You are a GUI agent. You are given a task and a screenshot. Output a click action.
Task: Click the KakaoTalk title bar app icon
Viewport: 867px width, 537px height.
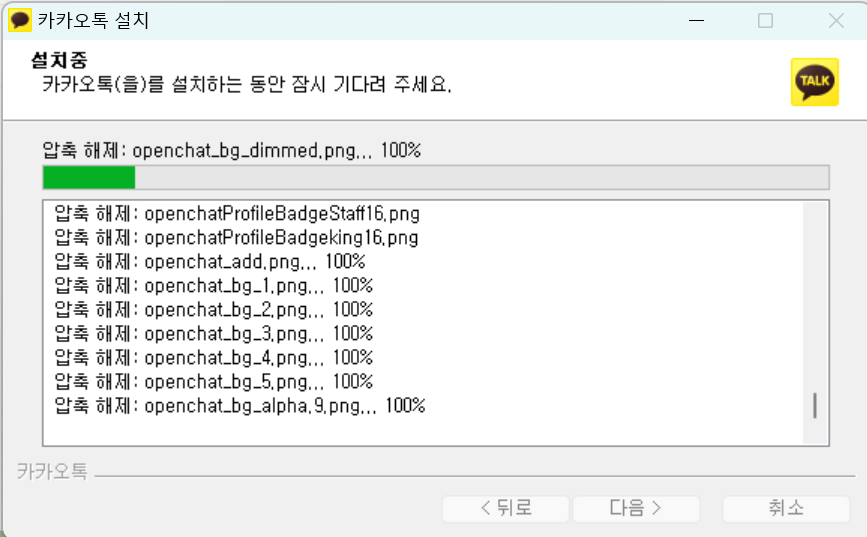point(20,20)
